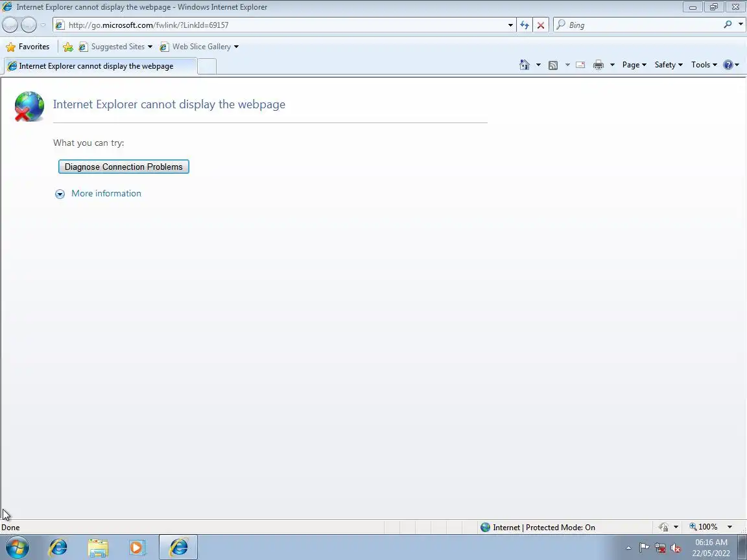Image resolution: width=747 pixels, height=560 pixels.
Task: Click the network connection tray icon
Action: 660,548
